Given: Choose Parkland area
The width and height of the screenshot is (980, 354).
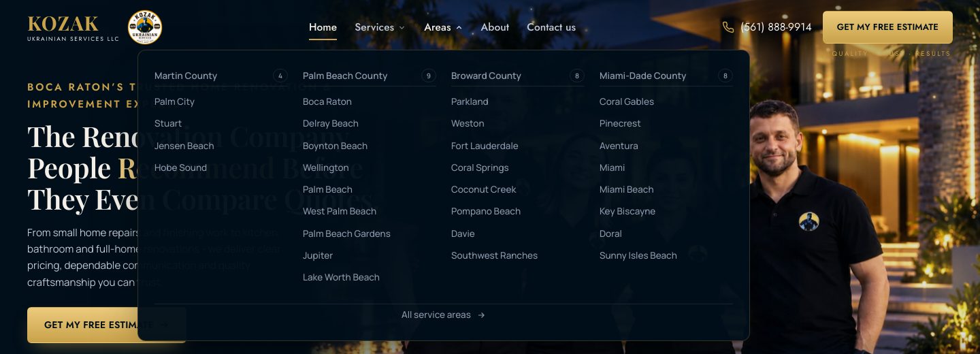Looking at the screenshot, I should click(x=470, y=101).
